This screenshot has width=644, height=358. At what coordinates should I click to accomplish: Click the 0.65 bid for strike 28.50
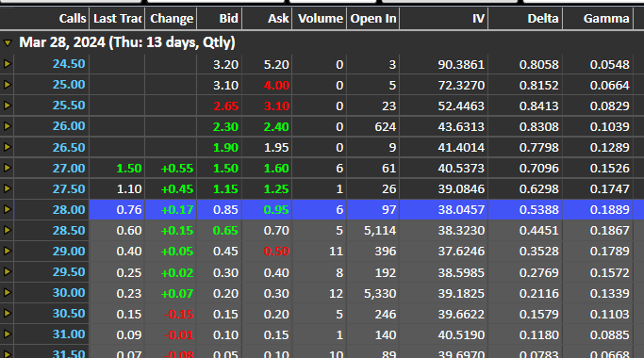coord(225,231)
